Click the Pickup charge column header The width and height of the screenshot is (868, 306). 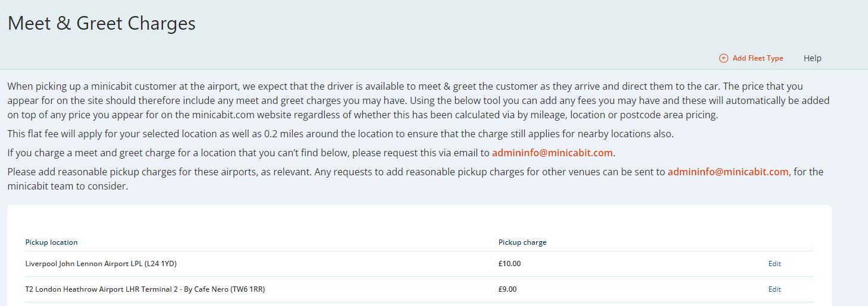click(522, 242)
